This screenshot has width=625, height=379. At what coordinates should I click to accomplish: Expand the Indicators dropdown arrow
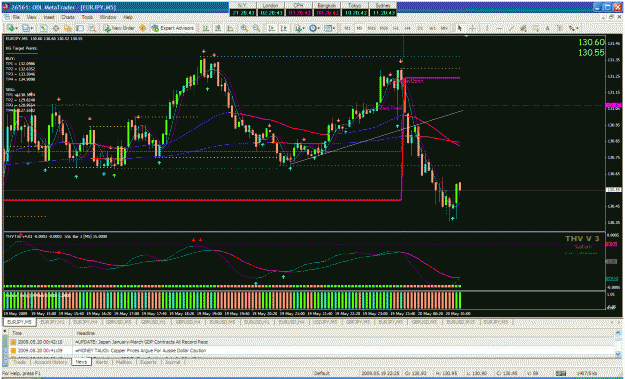[304, 28]
